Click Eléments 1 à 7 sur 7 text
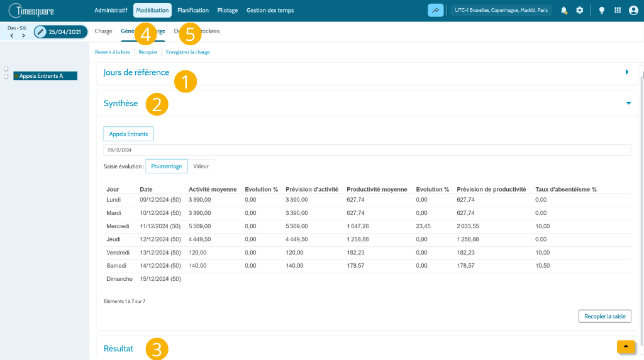The image size is (644, 360). click(x=125, y=302)
